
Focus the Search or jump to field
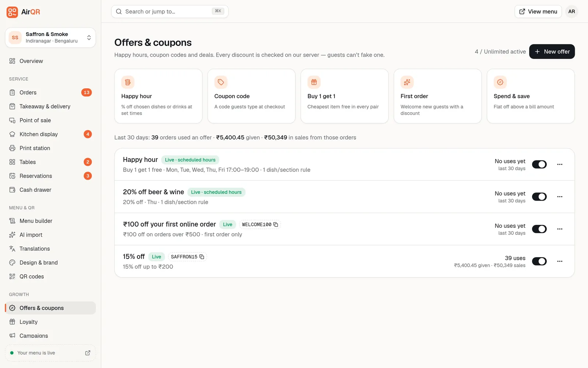[170, 11]
